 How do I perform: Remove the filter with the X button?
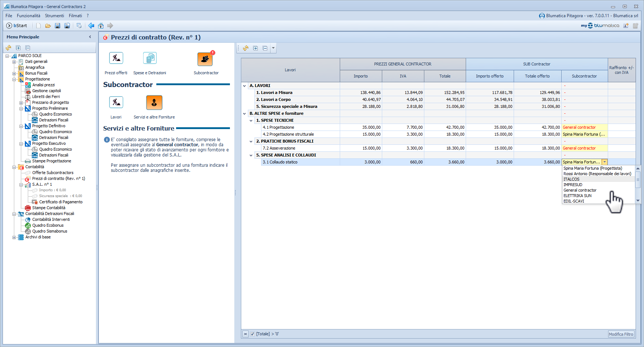click(x=245, y=334)
